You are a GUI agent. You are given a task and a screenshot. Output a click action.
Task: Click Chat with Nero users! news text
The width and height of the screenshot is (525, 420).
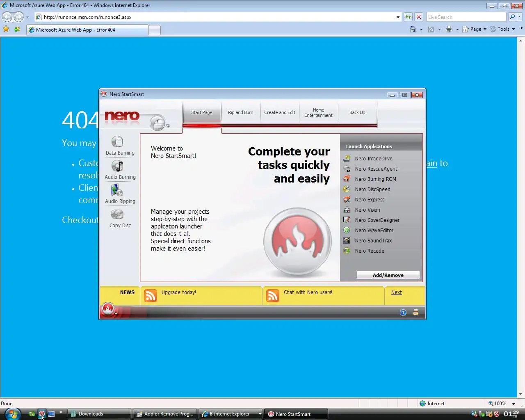tap(308, 292)
